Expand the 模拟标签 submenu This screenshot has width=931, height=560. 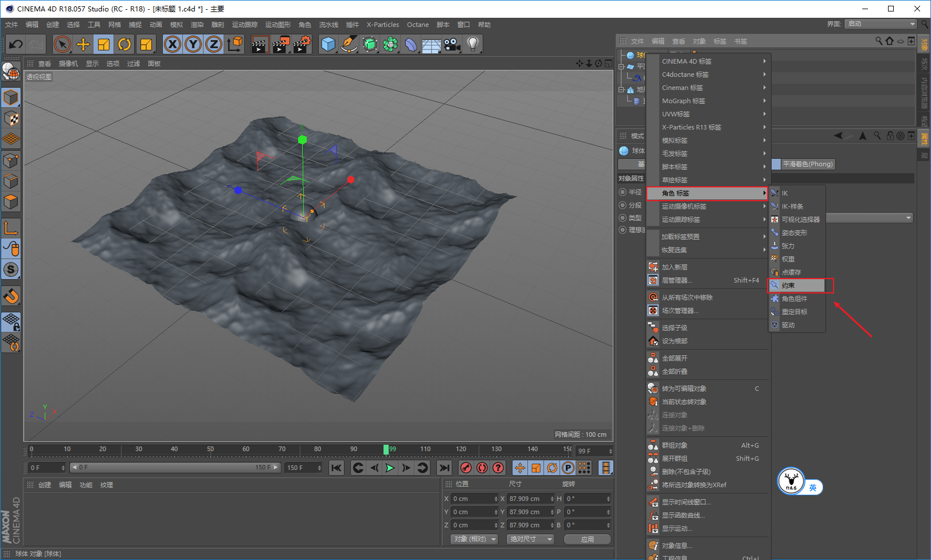pos(708,140)
